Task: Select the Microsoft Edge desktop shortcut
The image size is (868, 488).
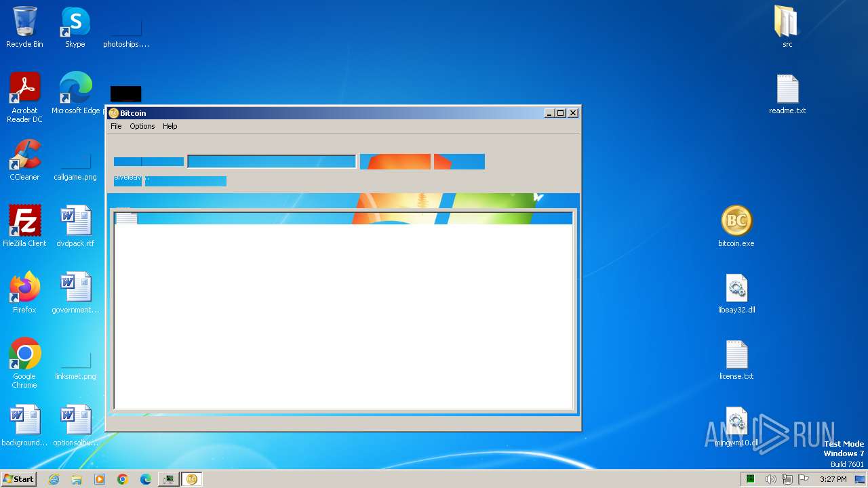Action: coord(75,93)
